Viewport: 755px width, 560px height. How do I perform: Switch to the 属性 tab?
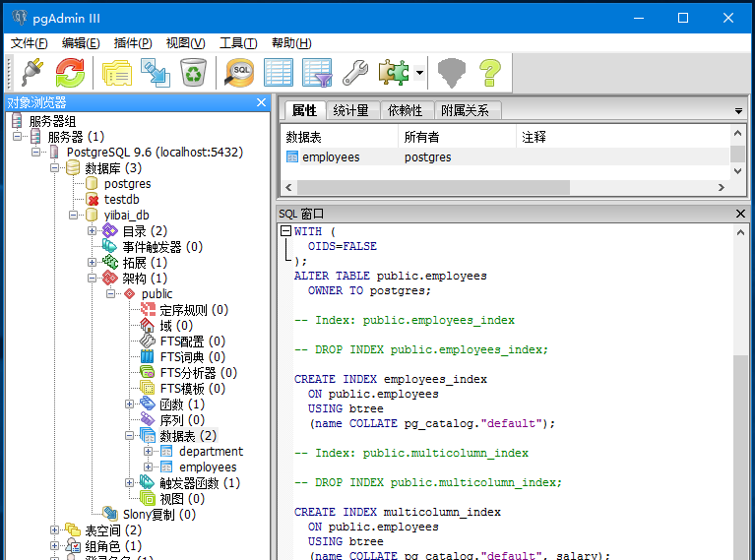point(305,110)
